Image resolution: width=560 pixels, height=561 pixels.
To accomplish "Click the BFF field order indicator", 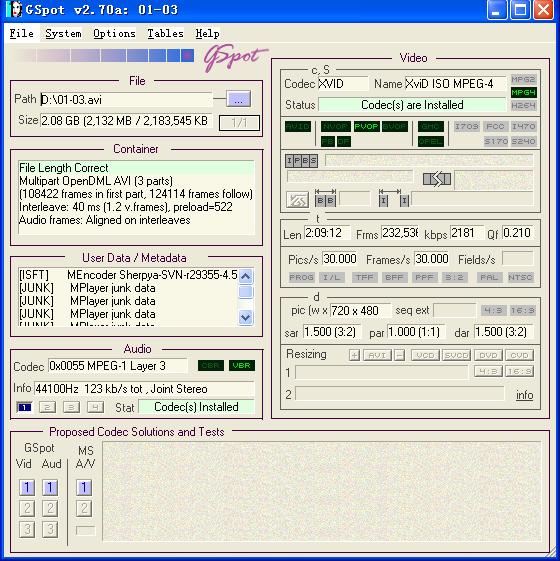I will [x=394, y=277].
